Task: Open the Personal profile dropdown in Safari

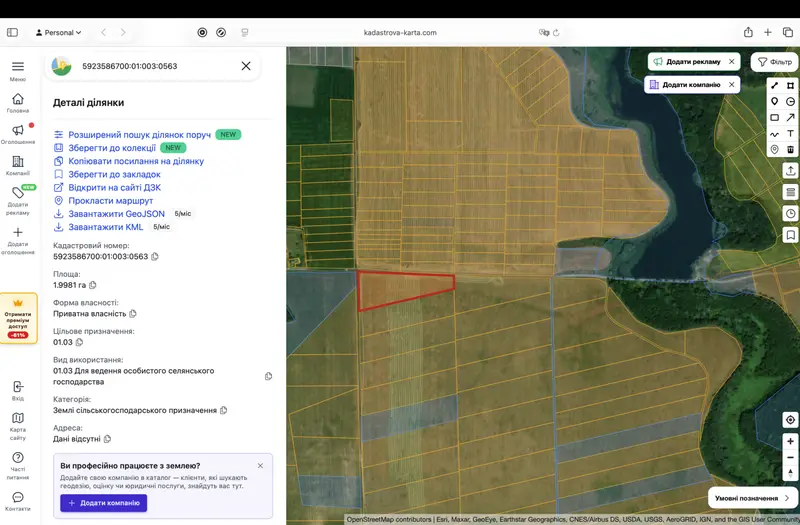Action: (58, 33)
